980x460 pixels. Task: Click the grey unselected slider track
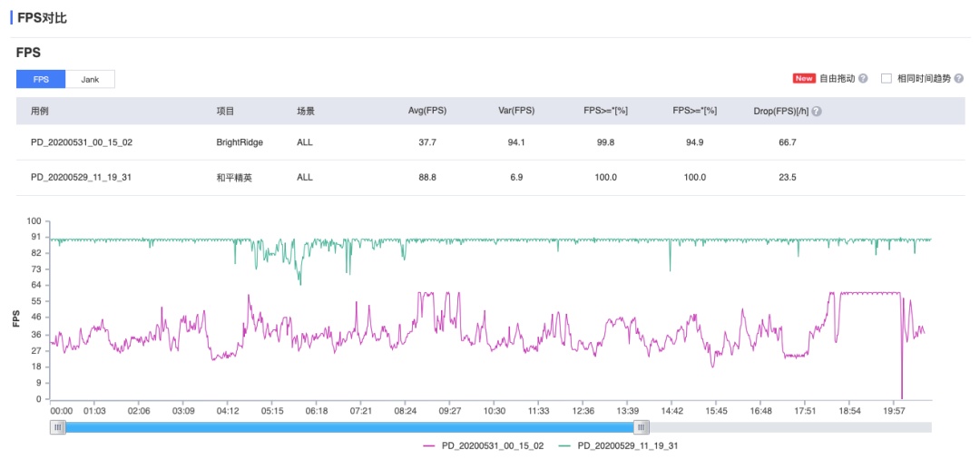click(x=790, y=427)
